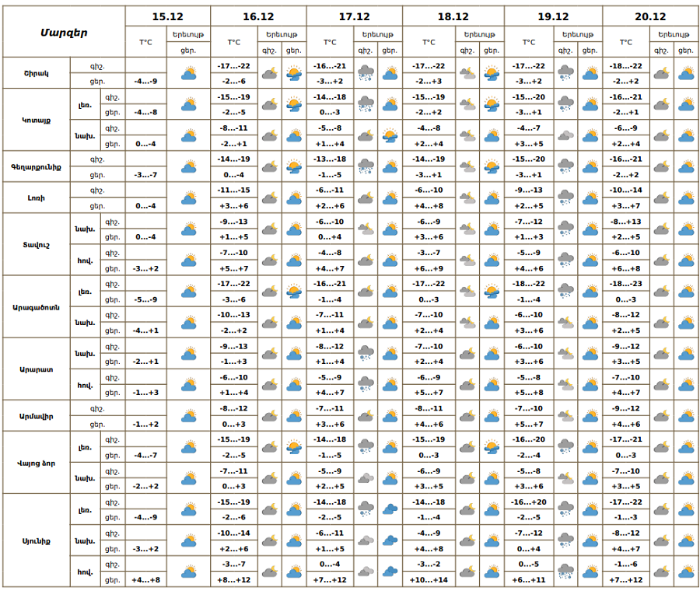Click Սյունիք լեռ. 19.12 night temperature -16...+20
Image resolution: width=700 pixels, height=591 pixels.
[529, 502]
